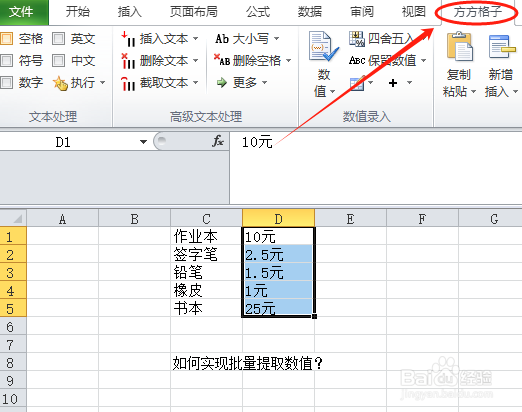
Task: Expand the 更多 dropdown arrow
Action: 264,82
